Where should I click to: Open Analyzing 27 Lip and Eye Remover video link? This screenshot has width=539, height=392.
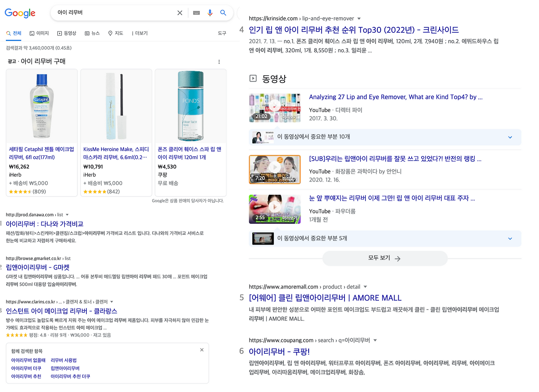[396, 97]
